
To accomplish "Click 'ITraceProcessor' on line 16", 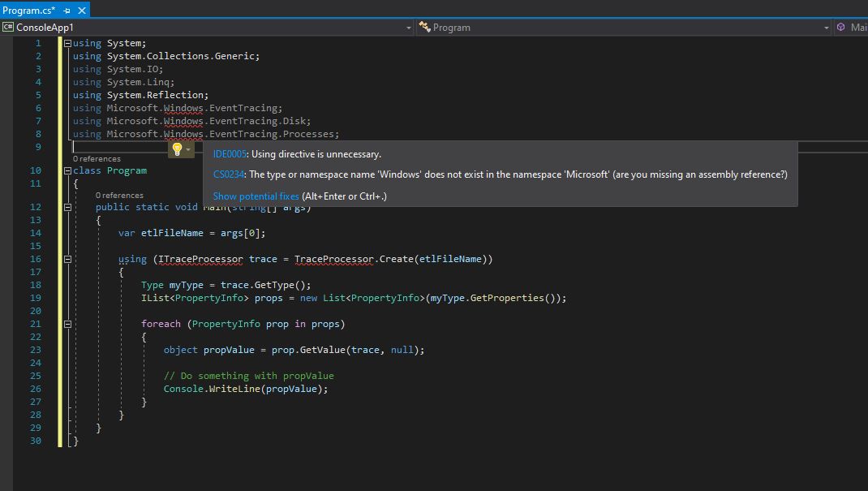I will (200, 259).
